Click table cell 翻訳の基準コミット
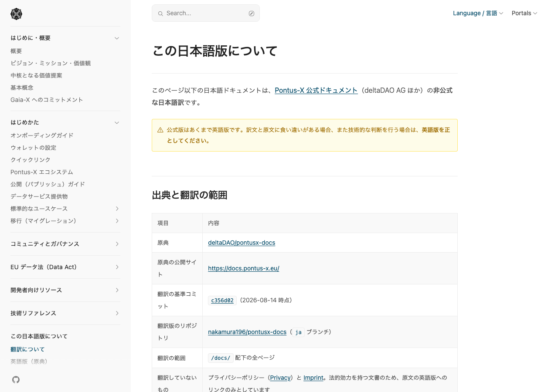The image size is (558, 392). pyautogui.click(x=177, y=300)
